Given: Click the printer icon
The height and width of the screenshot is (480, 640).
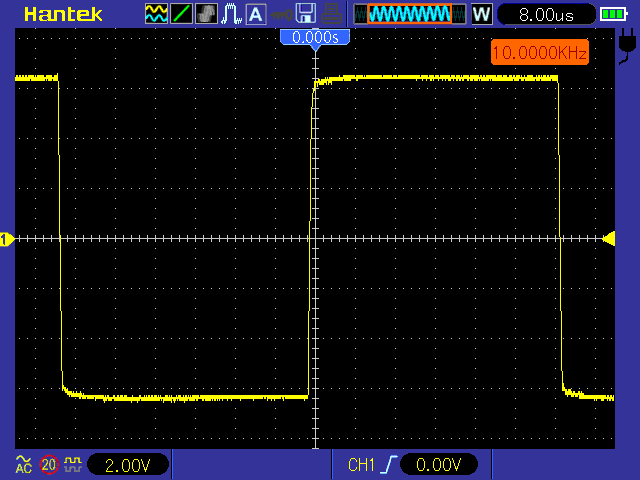Looking at the screenshot, I should [331, 13].
